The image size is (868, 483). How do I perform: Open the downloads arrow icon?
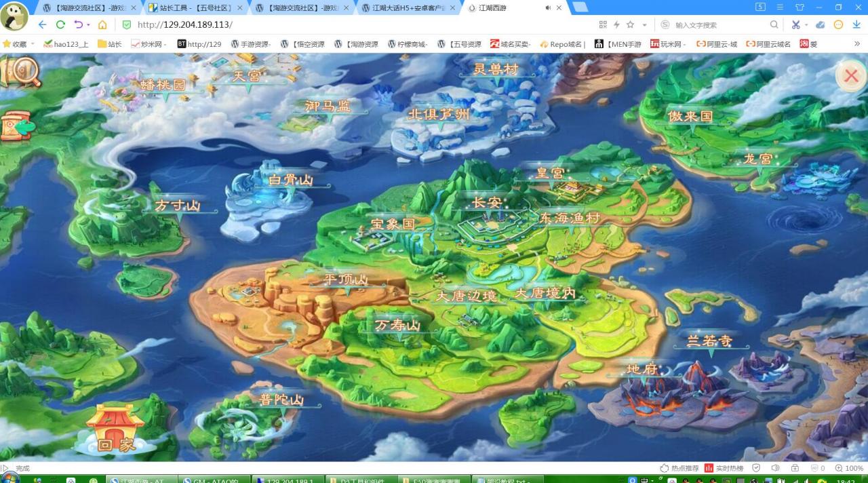856,24
